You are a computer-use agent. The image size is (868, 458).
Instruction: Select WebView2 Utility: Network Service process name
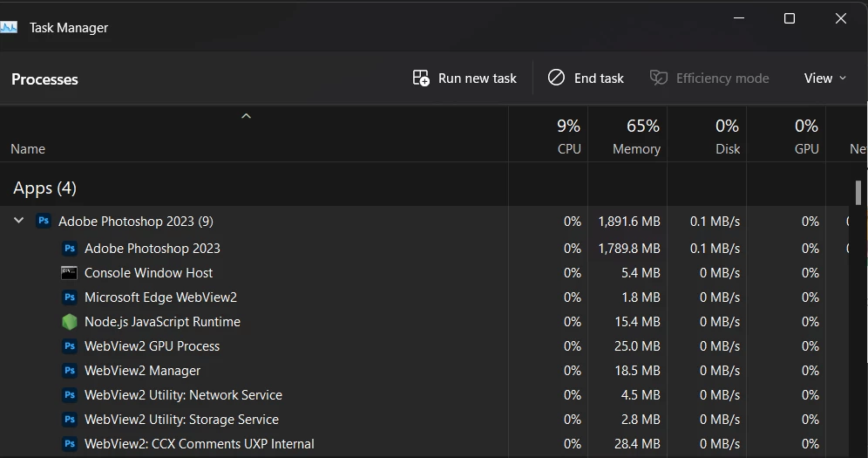[x=183, y=395]
